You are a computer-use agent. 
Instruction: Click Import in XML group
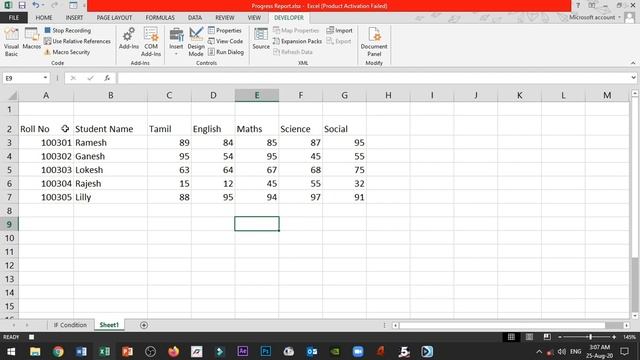(340, 31)
